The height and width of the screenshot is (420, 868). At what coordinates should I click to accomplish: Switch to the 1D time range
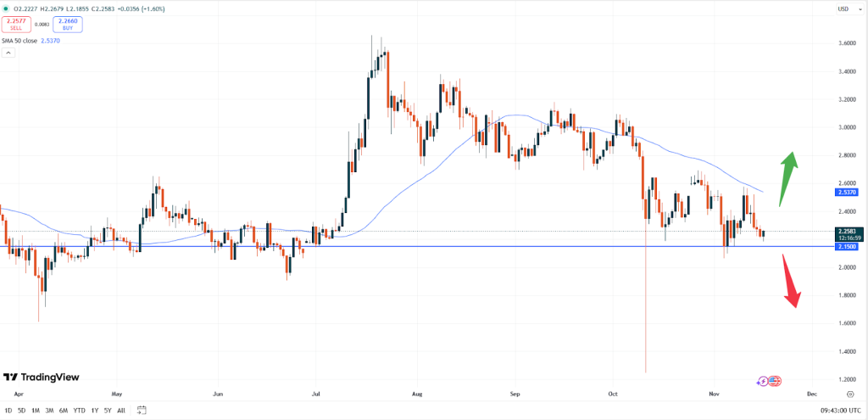tap(8, 411)
